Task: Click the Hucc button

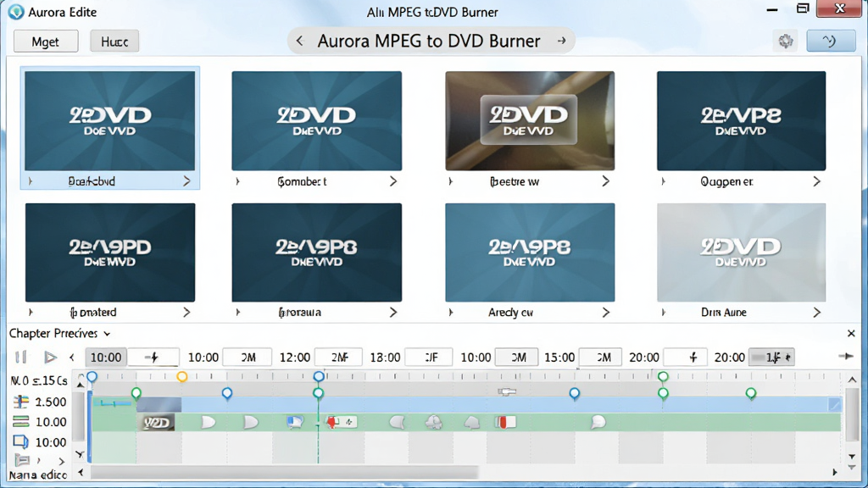Action: point(114,42)
